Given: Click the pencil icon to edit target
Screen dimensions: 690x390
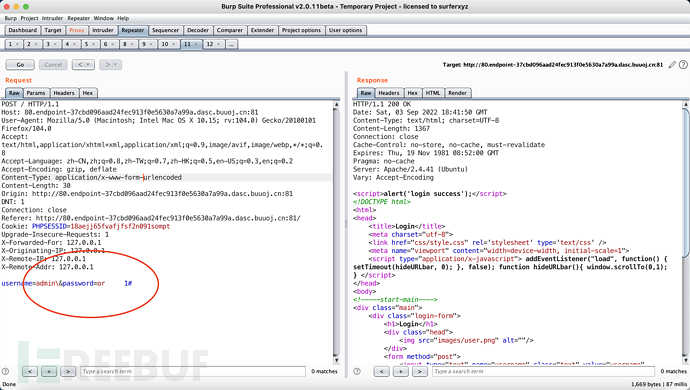Looking at the screenshot, I should [672, 65].
